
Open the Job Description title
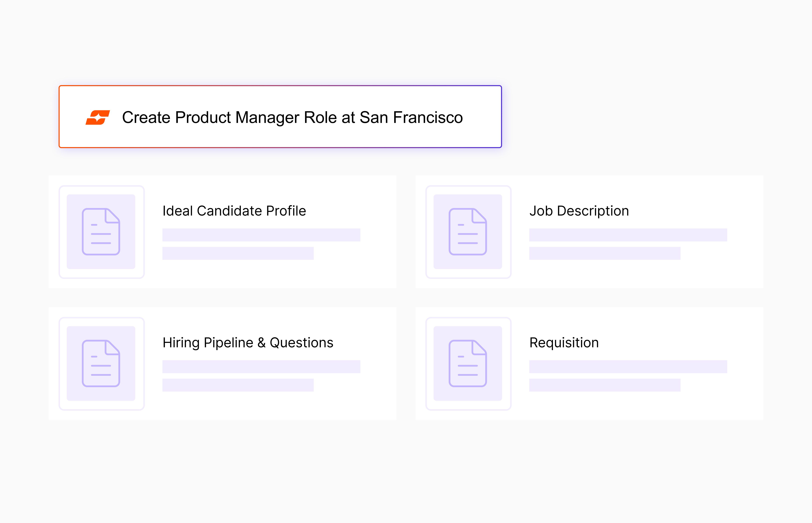pos(579,211)
